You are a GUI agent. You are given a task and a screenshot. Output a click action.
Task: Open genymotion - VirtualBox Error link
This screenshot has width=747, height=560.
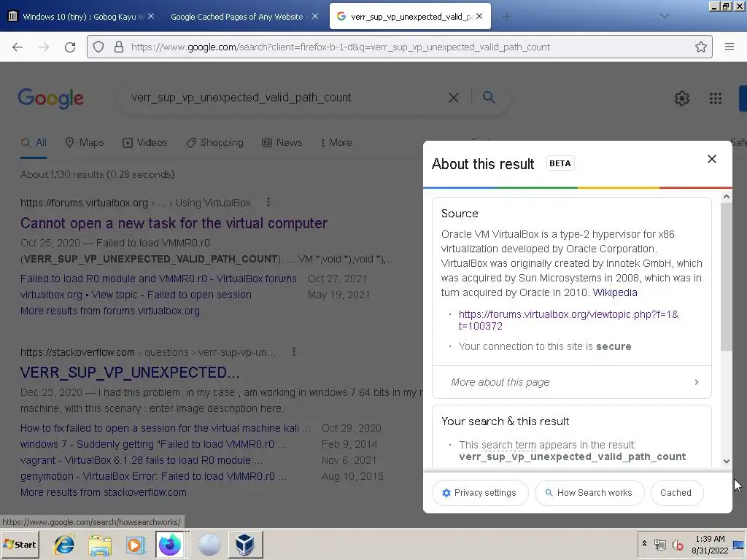[x=153, y=476]
